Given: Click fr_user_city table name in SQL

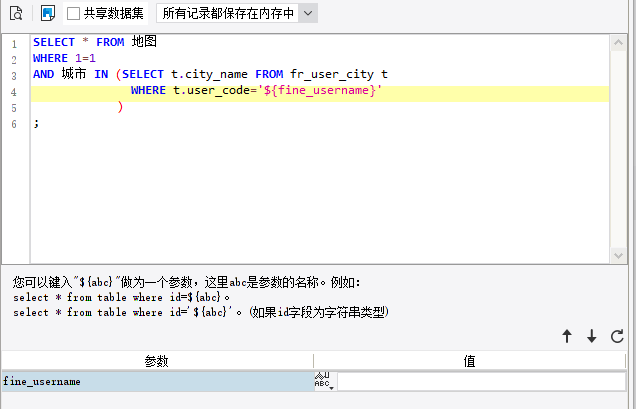Looking at the screenshot, I should pyautogui.click(x=332, y=75).
